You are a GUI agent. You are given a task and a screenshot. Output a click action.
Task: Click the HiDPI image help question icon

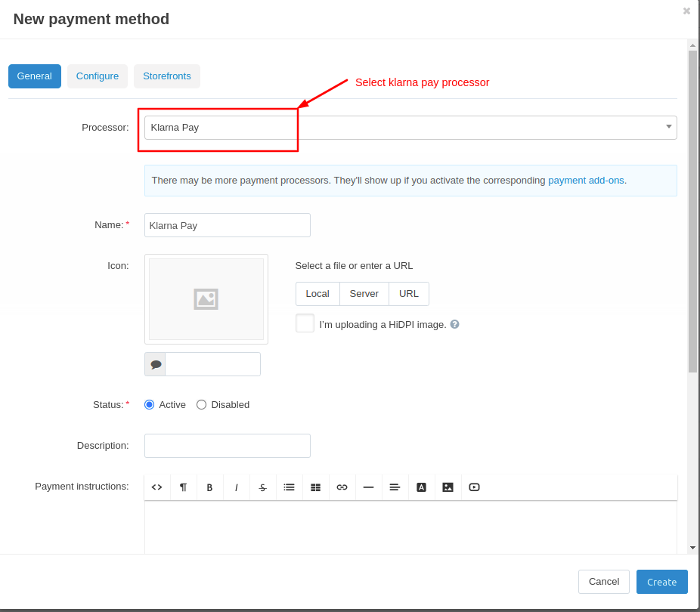point(454,324)
